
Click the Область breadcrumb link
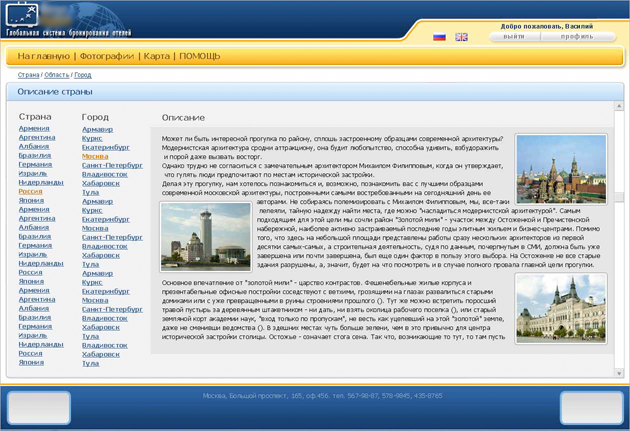tap(57, 75)
